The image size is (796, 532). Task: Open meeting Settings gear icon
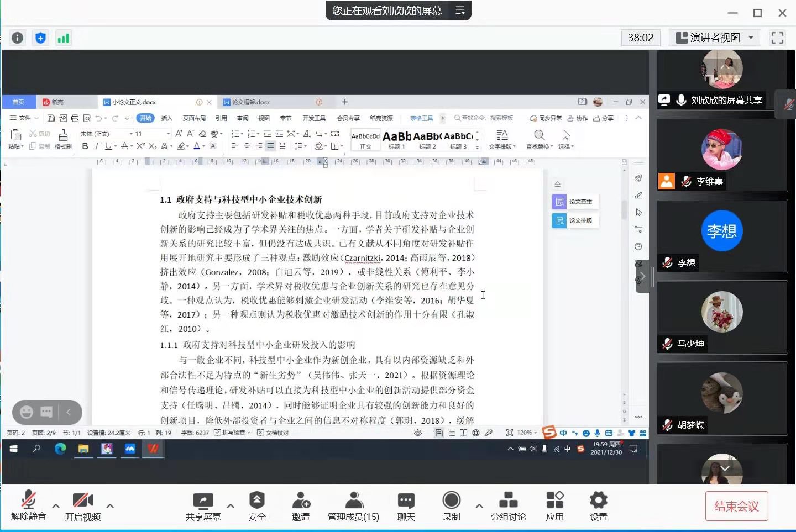click(598, 501)
